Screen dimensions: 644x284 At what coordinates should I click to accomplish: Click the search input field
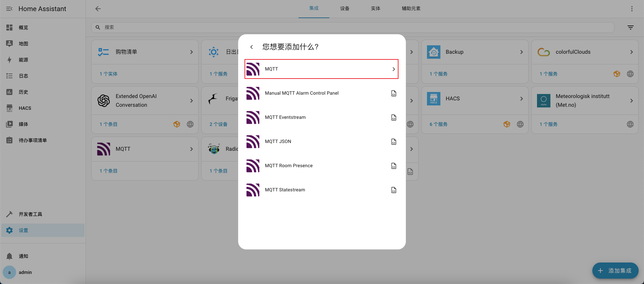[x=352, y=28]
